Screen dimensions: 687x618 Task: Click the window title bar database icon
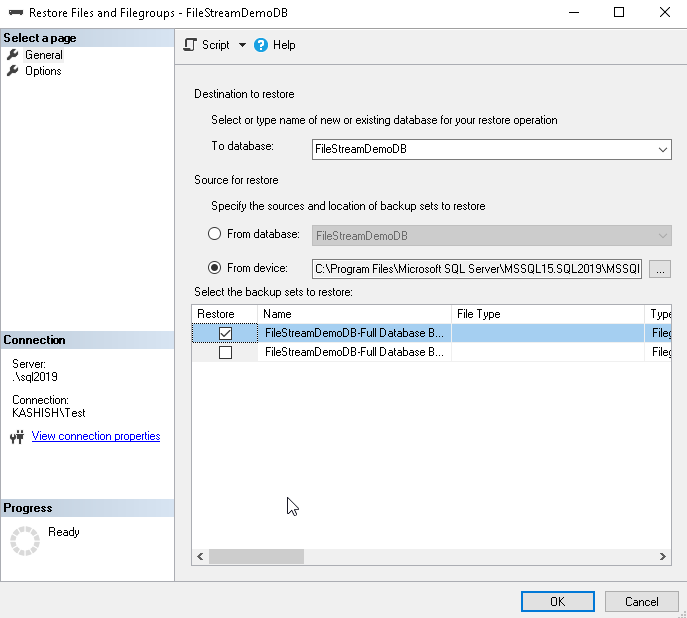13,13
